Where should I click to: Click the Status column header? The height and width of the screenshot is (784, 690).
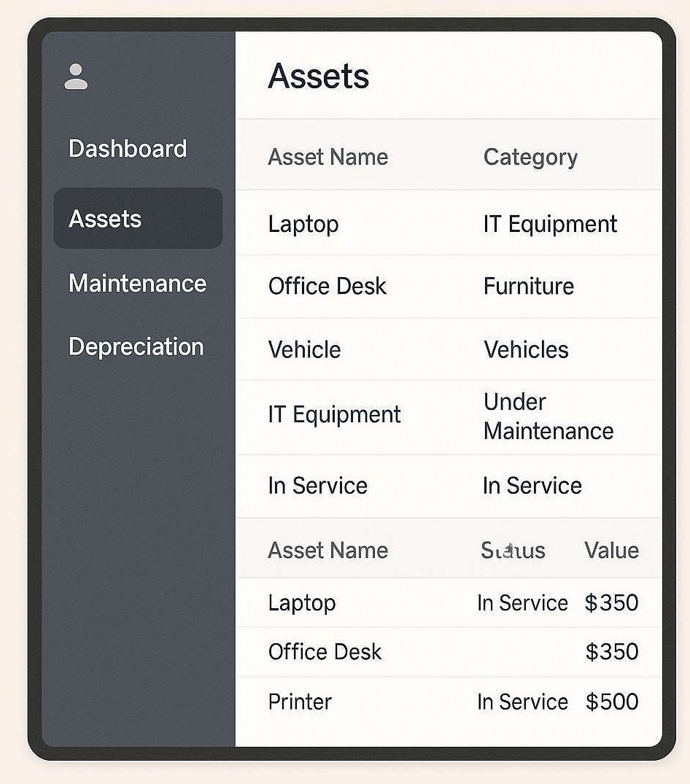(x=513, y=550)
